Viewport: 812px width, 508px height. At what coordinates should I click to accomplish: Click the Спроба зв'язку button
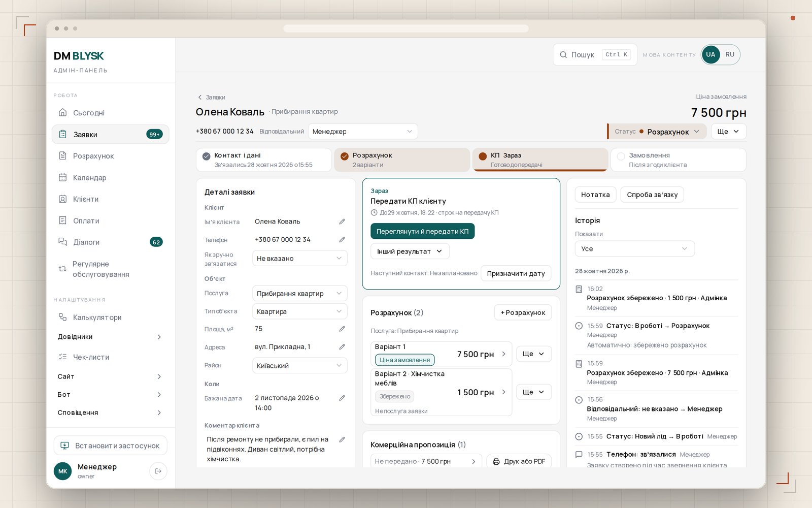tap(652, 195)
